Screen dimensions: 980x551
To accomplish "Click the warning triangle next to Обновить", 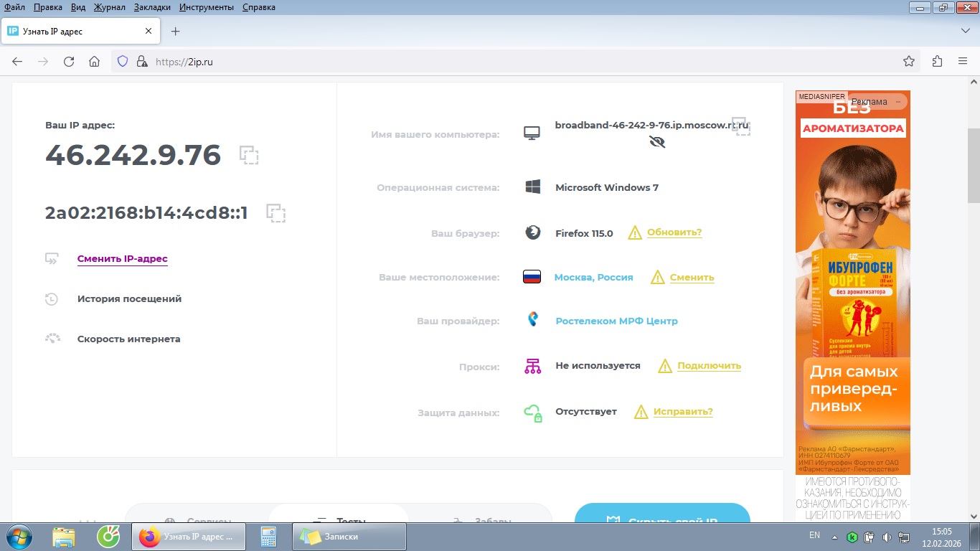I will (635, 232).
